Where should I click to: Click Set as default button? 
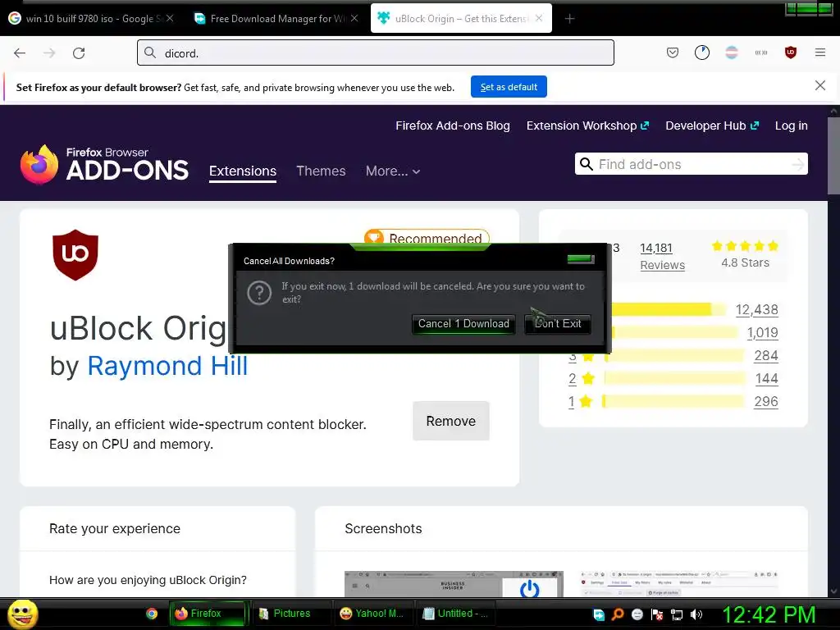tap(509, 87)
